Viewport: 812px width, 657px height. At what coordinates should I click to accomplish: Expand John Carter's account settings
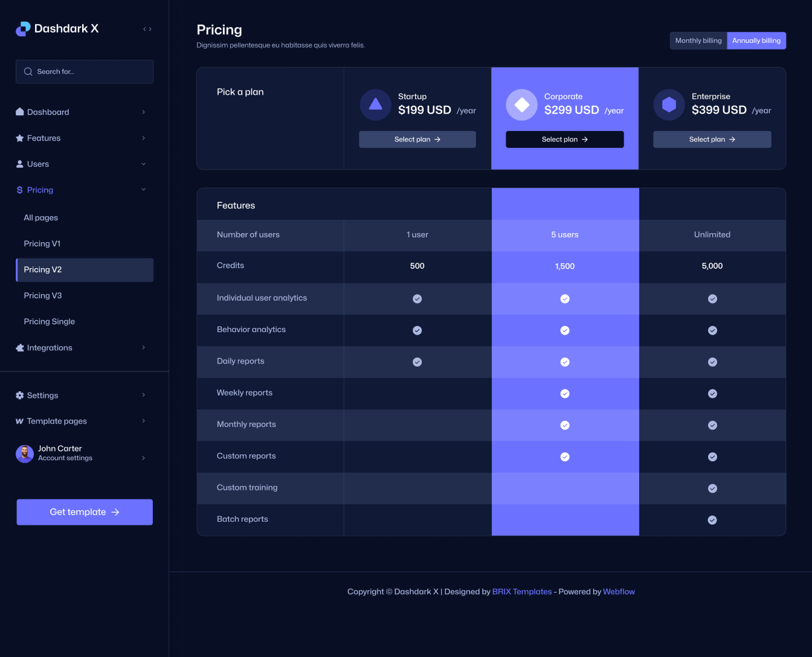point(143,458)
